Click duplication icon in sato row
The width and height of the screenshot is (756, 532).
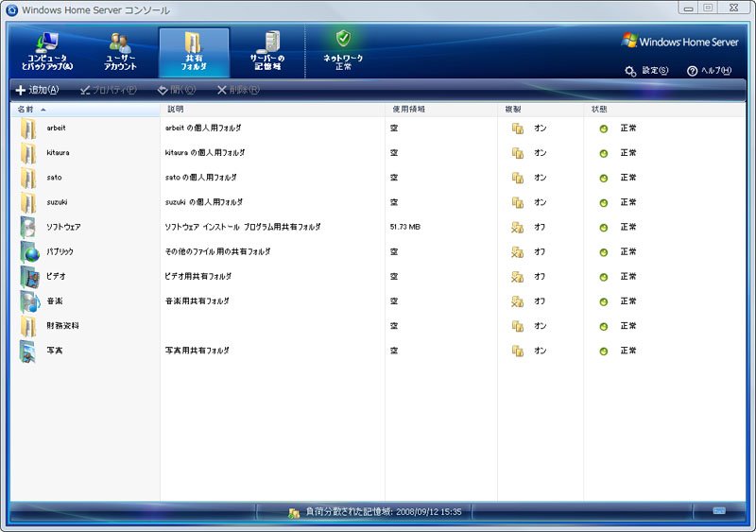[x=517, y=178]
